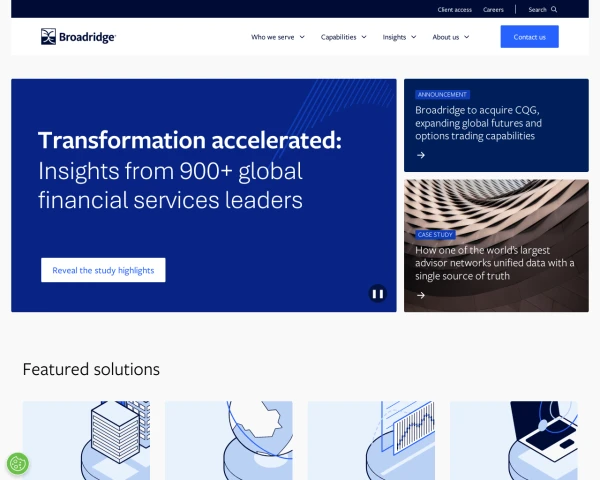Image resolution: width=600 pixels, height=480 pixels.
Task: Click the Contact us button
Action: pyautogui.click(x=530, y=37)
